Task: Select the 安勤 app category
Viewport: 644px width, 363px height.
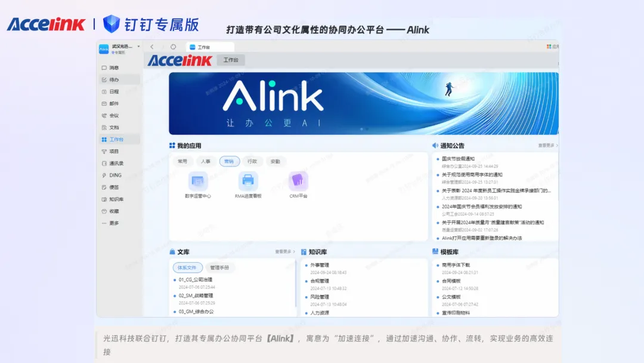Action: tap(275, 162)
